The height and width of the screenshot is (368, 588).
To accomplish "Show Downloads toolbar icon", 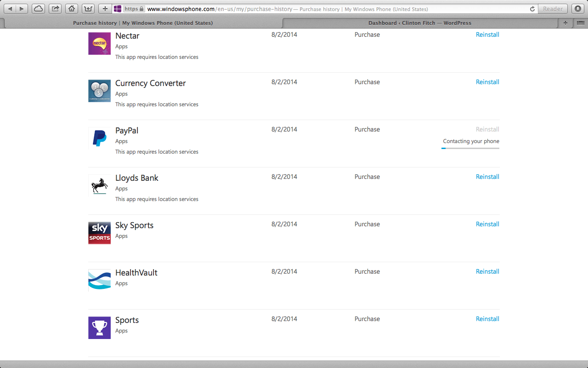I will click(577, 9).
